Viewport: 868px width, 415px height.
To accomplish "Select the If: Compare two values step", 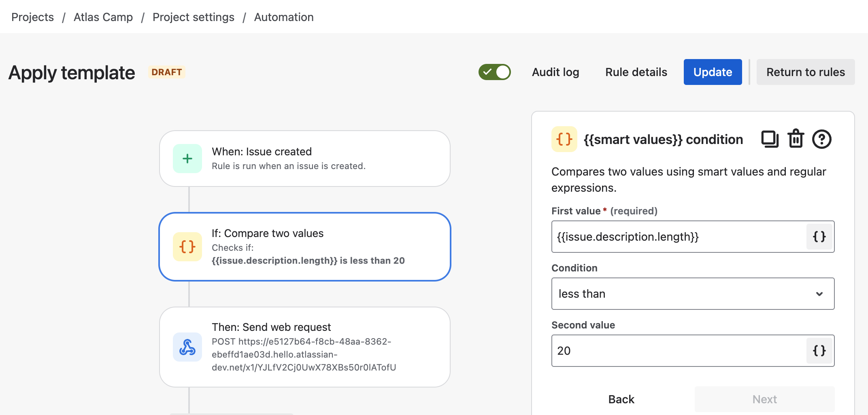I will [305, 247].
